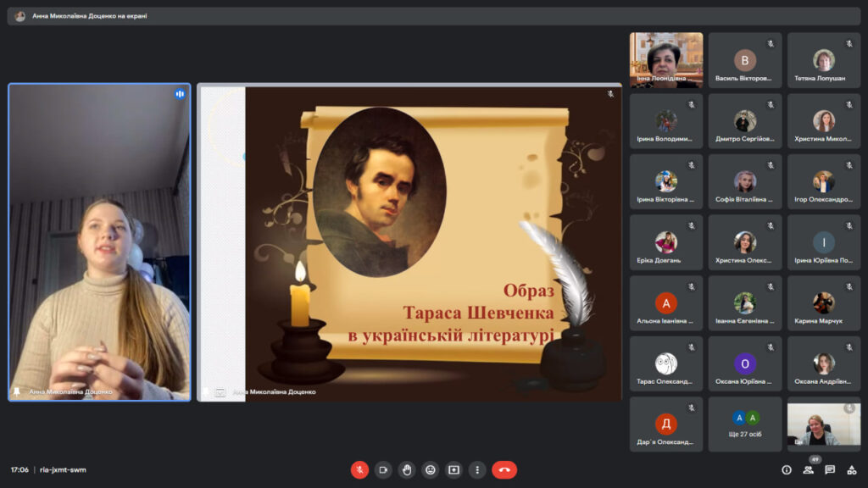Click the present screen icon
Screen dimensions: 868x488
[454, 469]
